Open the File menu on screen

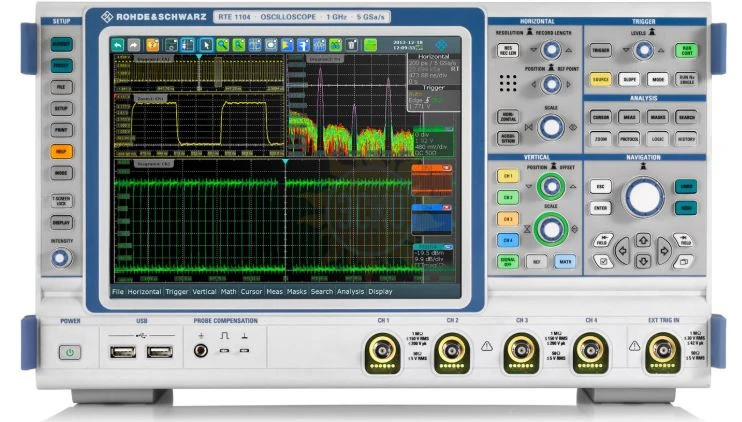tap(118, 291)
